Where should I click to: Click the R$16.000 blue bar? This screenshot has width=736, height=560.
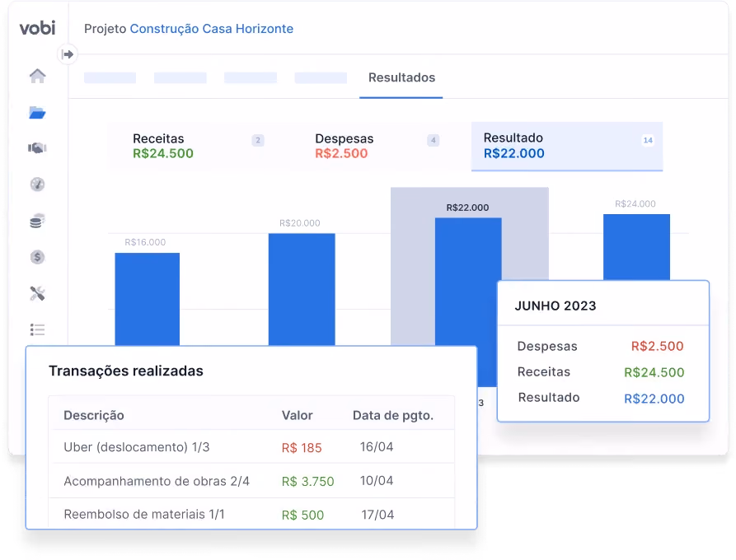click(148, 299)
